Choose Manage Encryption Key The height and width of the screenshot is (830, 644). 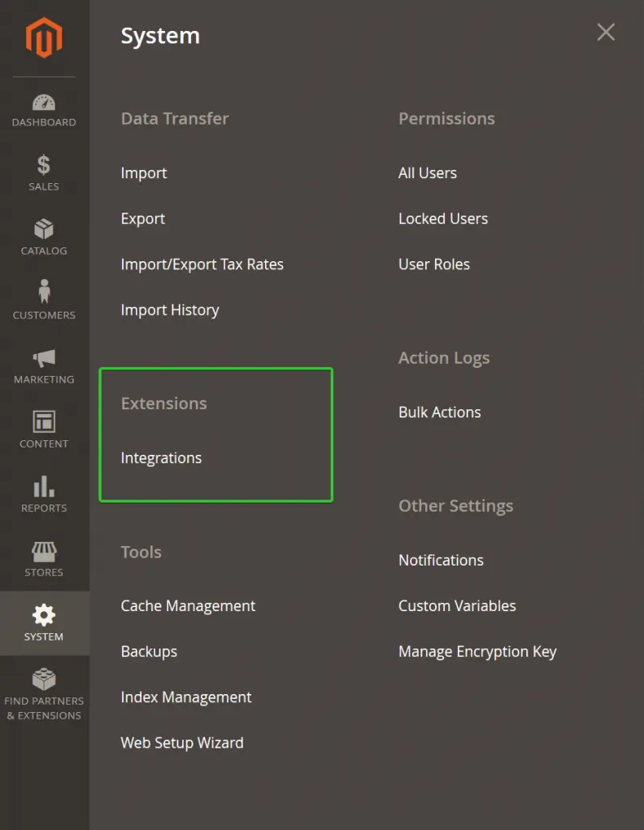477,652
